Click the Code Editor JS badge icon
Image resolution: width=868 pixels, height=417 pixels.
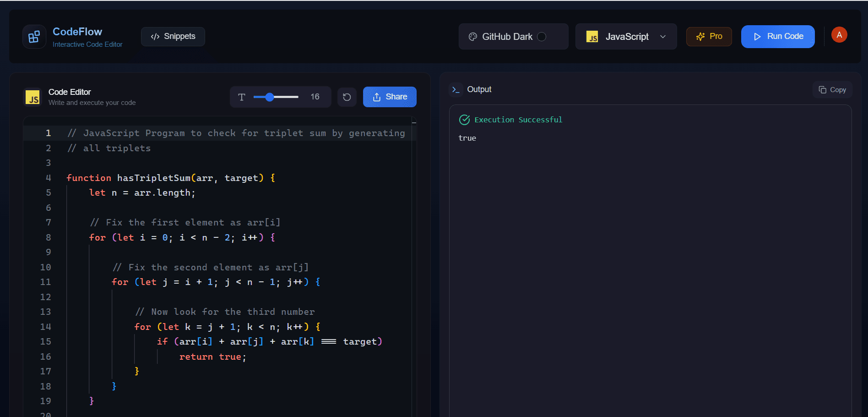coord(33,97)
